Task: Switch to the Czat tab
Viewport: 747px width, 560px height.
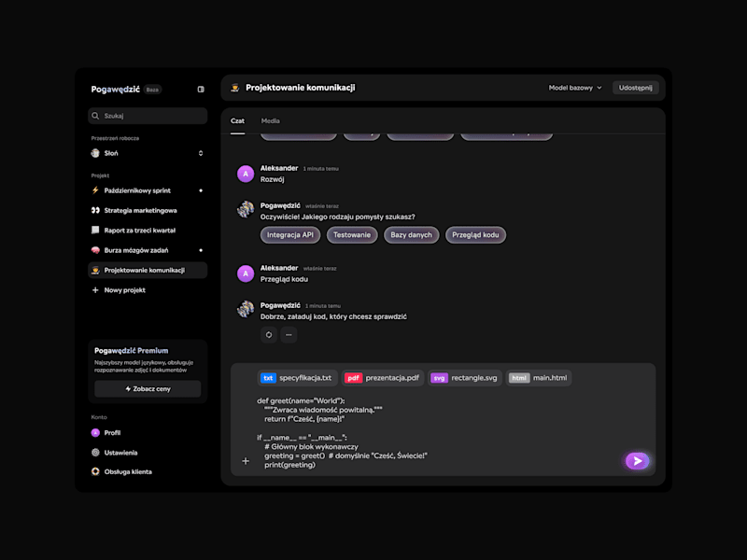Action: click(237, 121)
